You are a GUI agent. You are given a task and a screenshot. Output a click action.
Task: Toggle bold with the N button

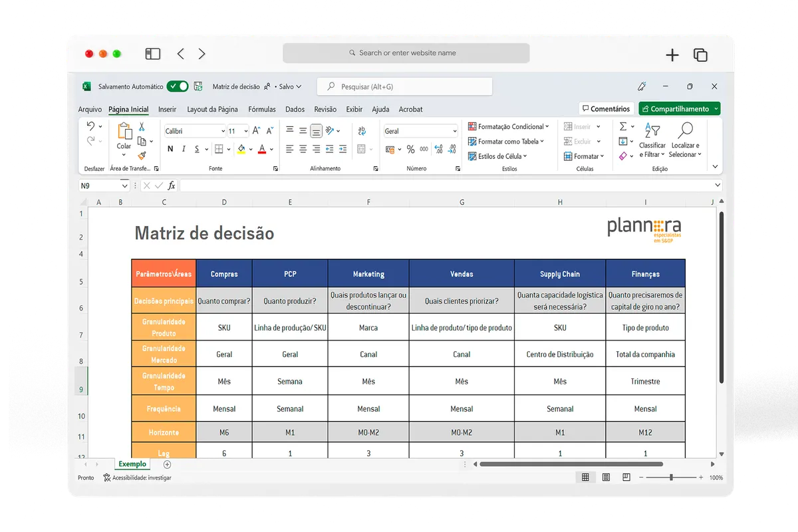tap(170, 149)
